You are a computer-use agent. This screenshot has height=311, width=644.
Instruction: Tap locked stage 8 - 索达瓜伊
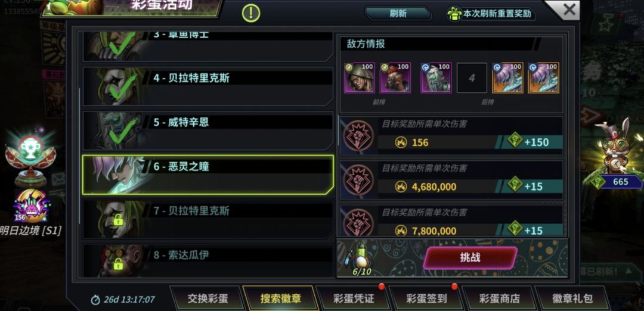point(208,260)
